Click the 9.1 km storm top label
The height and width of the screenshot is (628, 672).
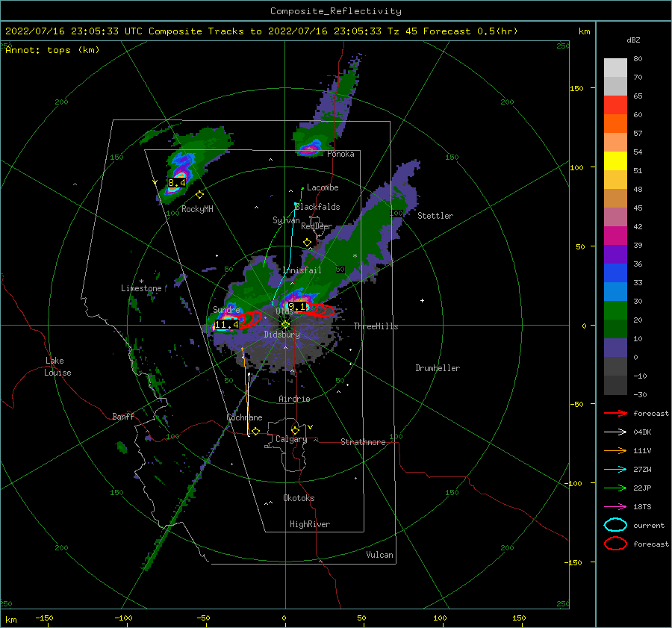tap(296, 306)
